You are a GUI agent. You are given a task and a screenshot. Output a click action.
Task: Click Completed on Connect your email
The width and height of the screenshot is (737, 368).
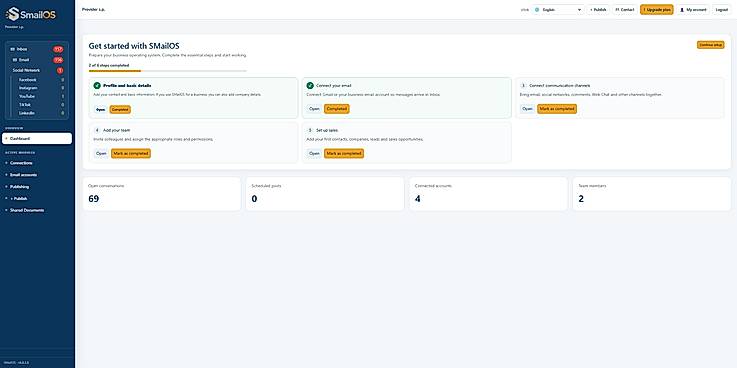pos(337,109)
